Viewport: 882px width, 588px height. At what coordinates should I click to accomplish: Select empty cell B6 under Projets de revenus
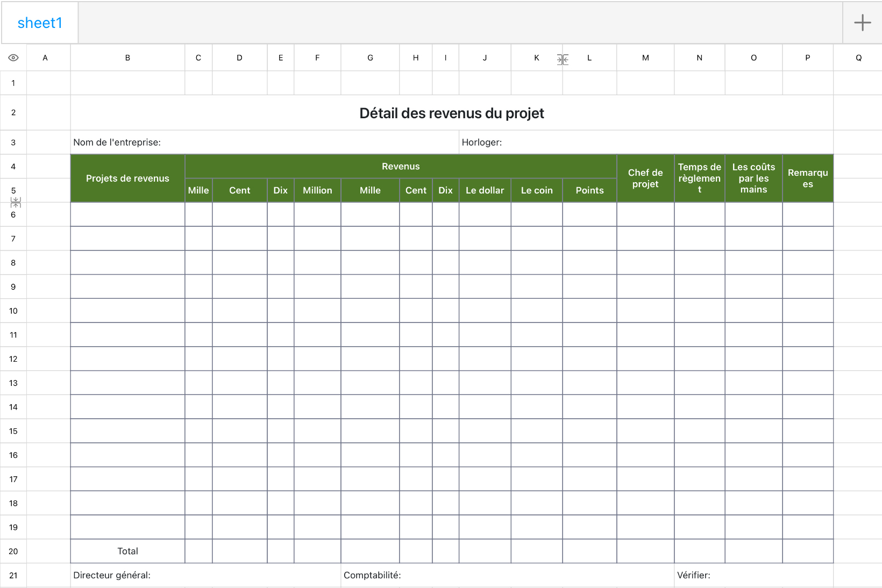(x=127, y=214)
